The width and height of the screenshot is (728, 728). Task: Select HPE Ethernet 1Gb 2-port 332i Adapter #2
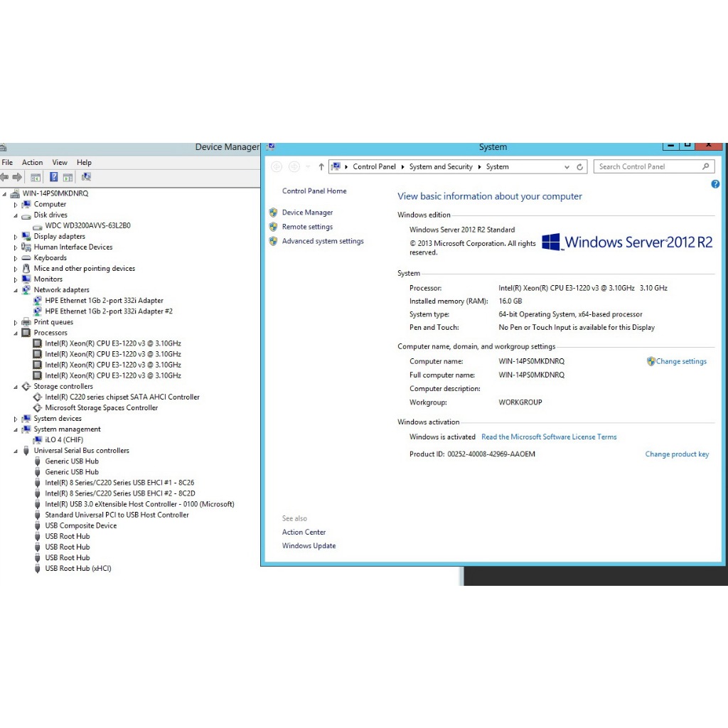(109, 311)
